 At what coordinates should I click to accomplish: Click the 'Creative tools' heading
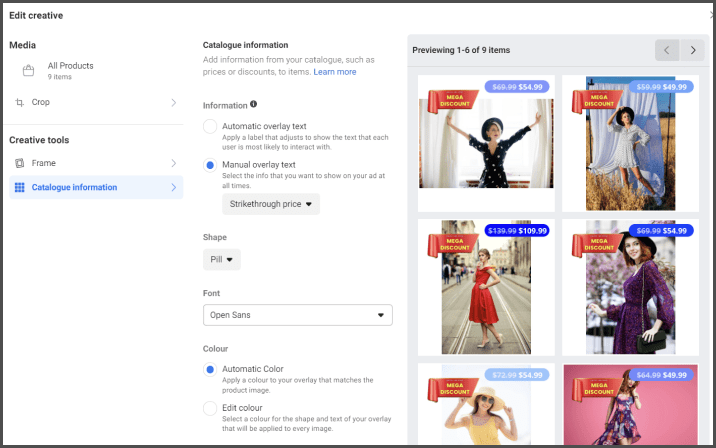(39, 140)
